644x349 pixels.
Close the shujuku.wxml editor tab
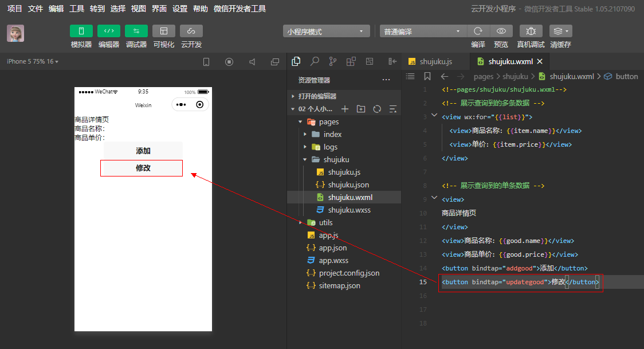[540, 61]
